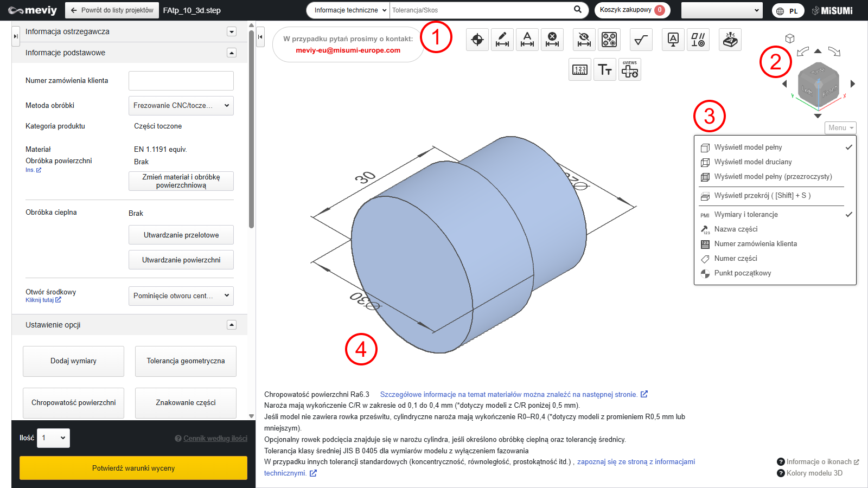Screen dimensions: 868x488
Task: Click the 'Numer zamówienia klienta' input field
Action: (x=181, y=81)
